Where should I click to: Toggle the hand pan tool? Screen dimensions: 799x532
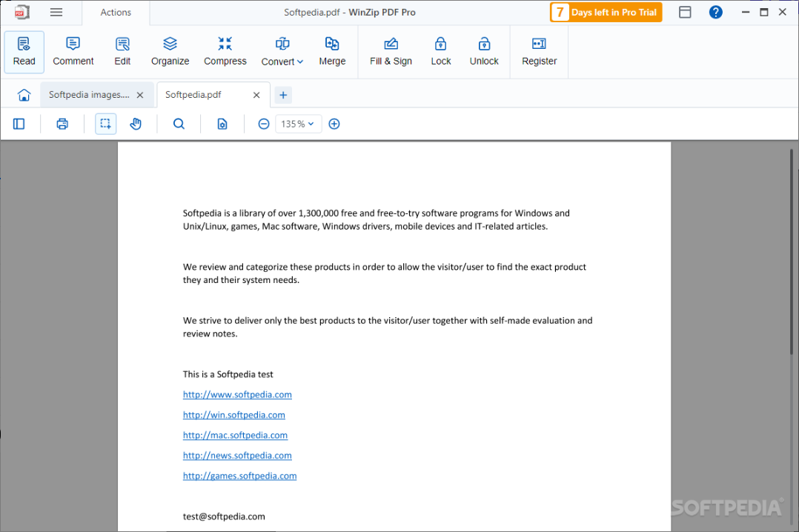point(135,124)
